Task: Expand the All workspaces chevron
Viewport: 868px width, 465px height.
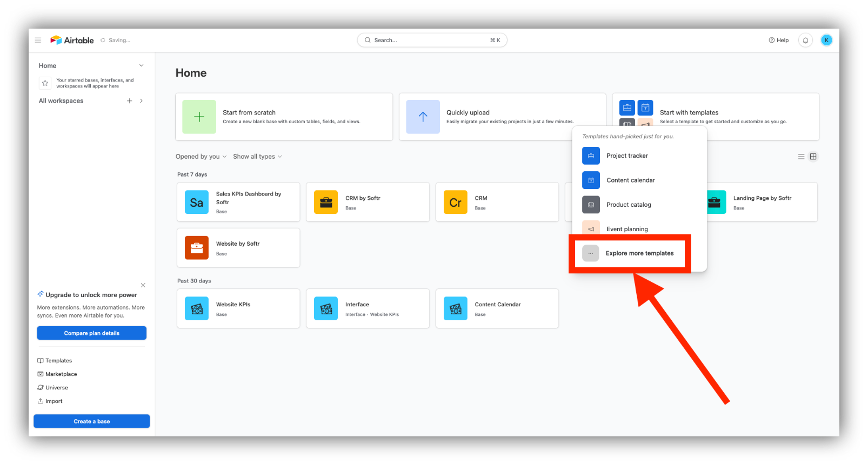Action: click(142, 101)
